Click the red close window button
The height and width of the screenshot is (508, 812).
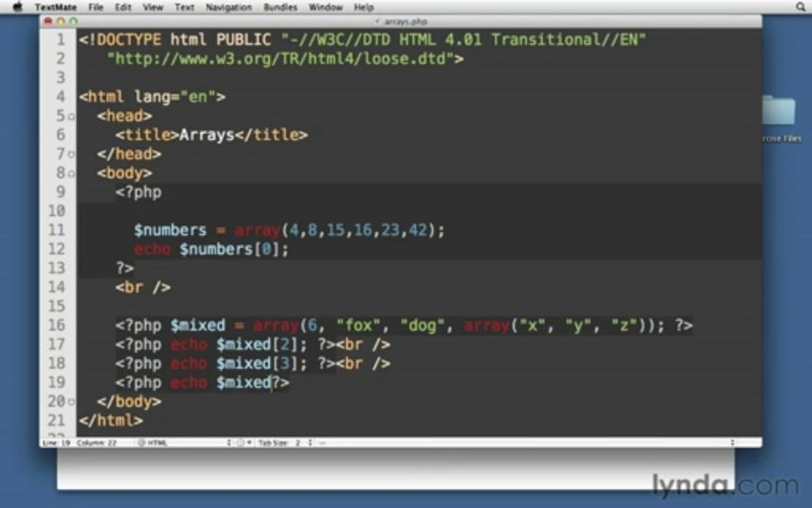click(48, 22)
